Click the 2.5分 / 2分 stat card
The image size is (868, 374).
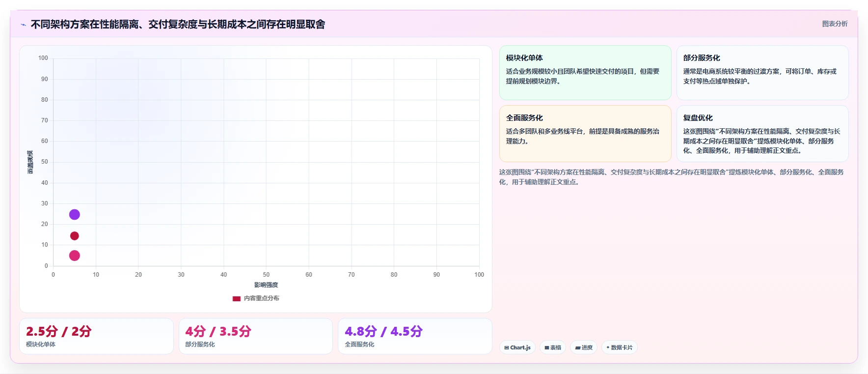pos(96,336)
